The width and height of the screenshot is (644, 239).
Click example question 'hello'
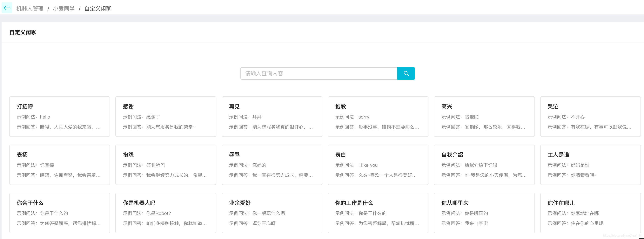pyautogui.click(x=45, y=117)
